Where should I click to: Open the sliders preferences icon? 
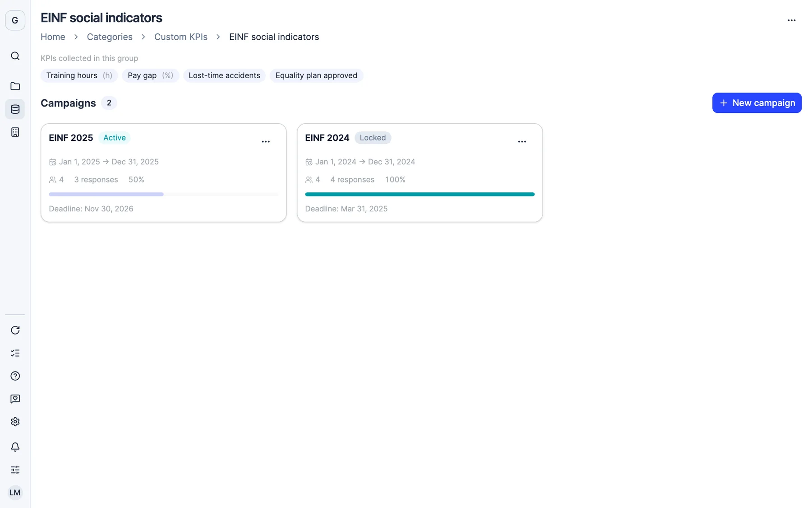(15, 470)
